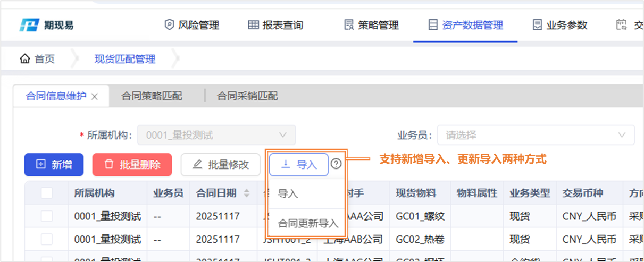
Task: Open the 业务参数 navigation item
Action: click(560, 25)
